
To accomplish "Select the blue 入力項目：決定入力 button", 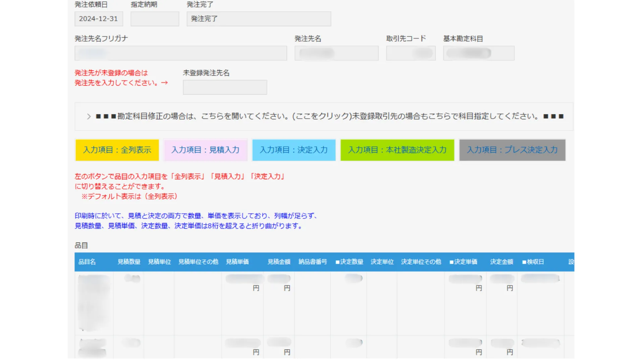I will tap(293, 150).
